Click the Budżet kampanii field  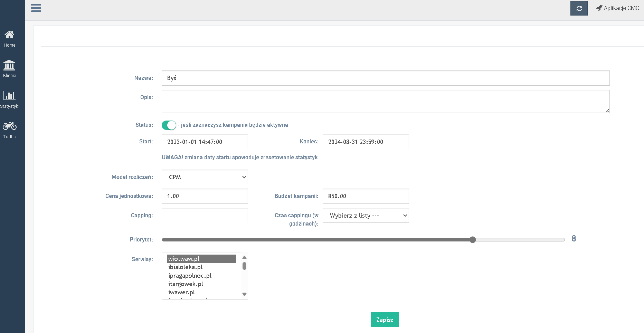click(x=366, y=196)
